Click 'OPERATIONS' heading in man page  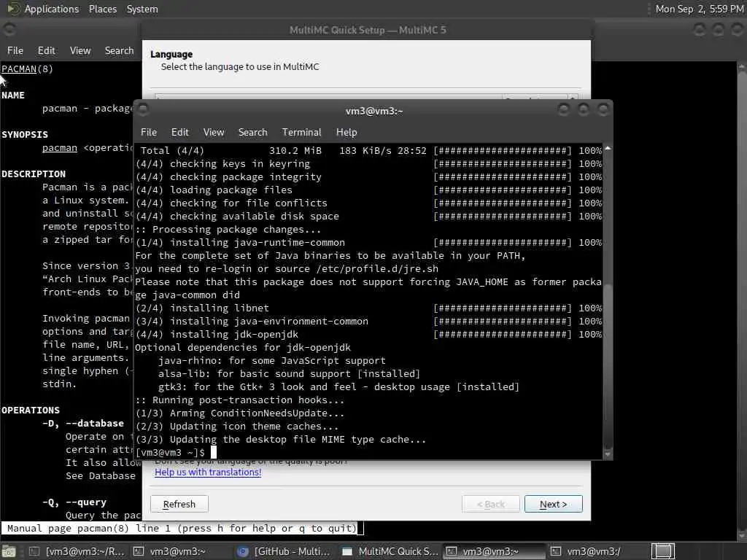click(31, 410)
